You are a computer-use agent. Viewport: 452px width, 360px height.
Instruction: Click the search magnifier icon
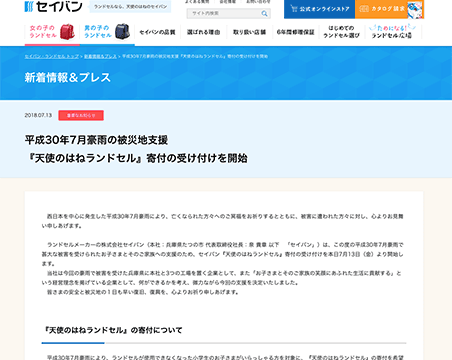pyautogui.click(x=264, y=14)
